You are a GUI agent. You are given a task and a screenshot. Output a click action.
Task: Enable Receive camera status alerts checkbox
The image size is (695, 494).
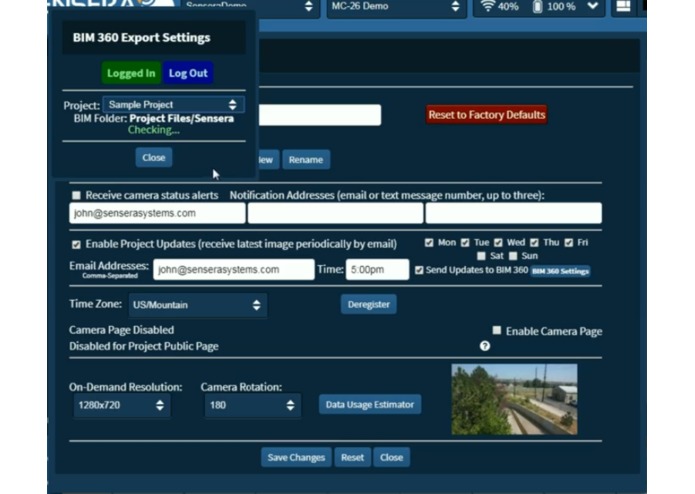pyautogui.click(x=76, y=195)
